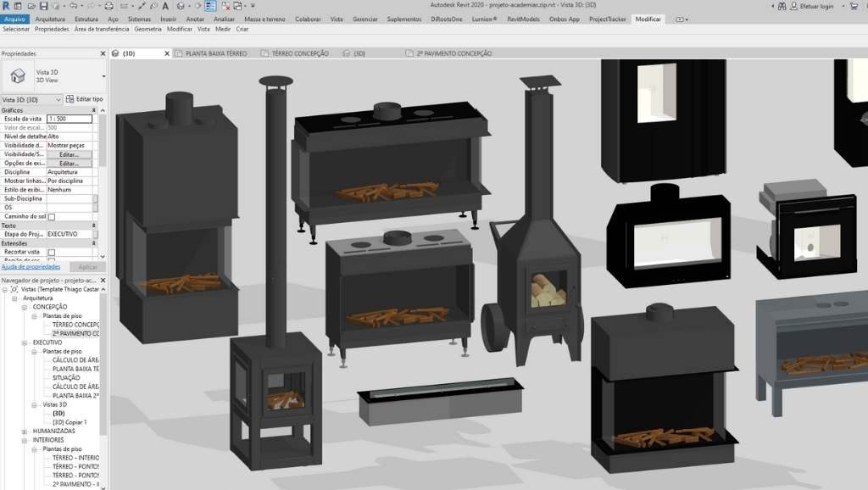The height and width of the screenshot is (490, 868).
Task: Click the Print icon in quick access toolbar
Action: 110,6
